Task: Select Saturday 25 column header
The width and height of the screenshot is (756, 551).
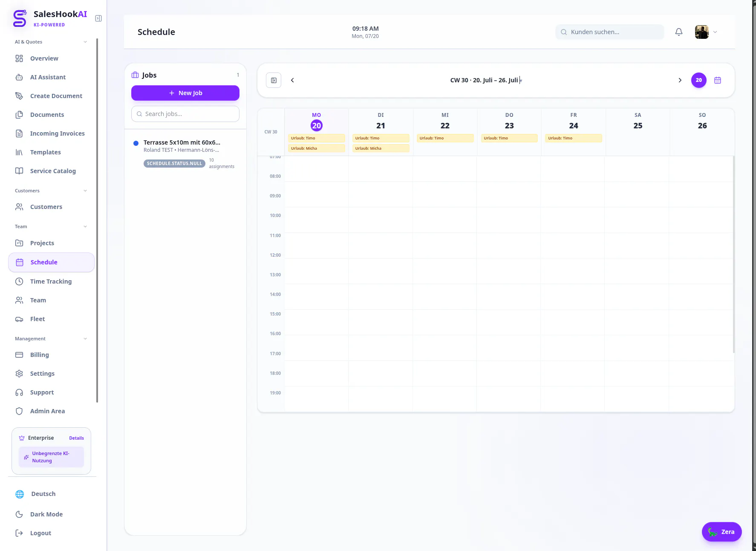Action: [638, 121]
